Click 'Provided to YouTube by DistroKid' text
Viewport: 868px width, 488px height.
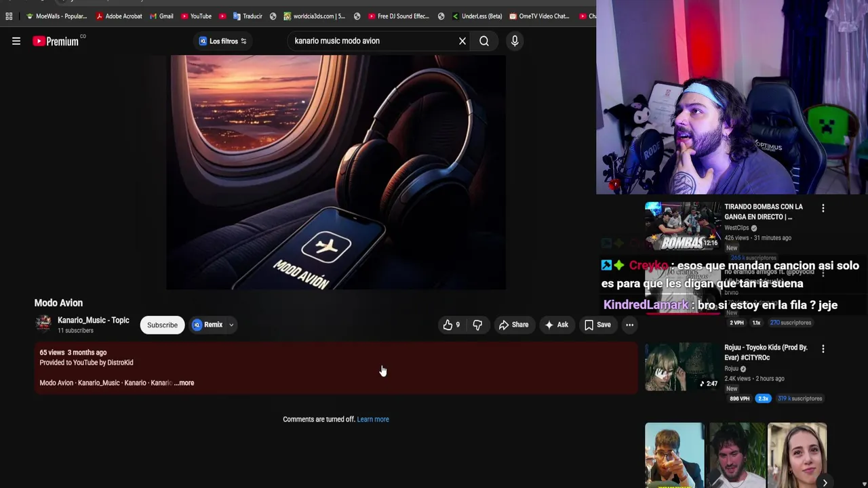click(x=86, y=363)
